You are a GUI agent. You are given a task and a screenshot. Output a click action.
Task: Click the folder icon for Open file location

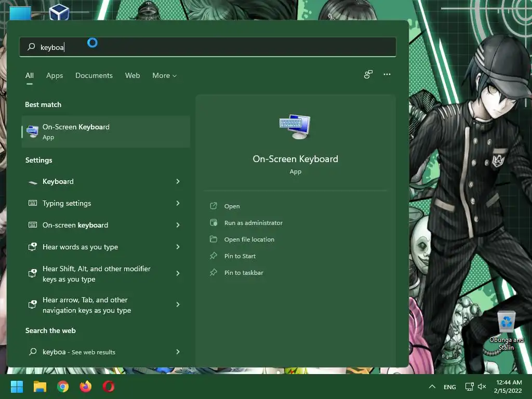coord(214,239)
